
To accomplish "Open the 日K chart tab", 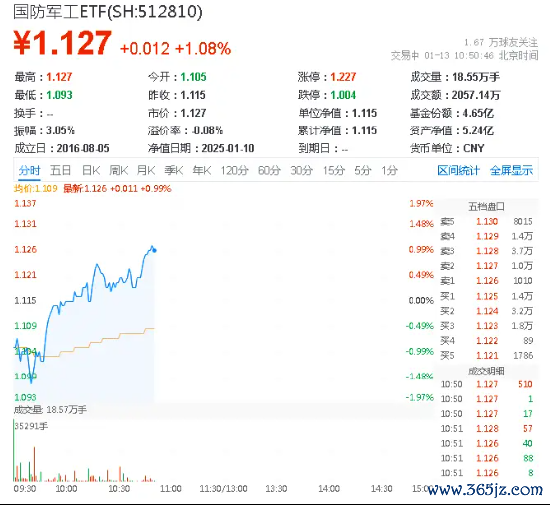I will click(x=91, y=170).
